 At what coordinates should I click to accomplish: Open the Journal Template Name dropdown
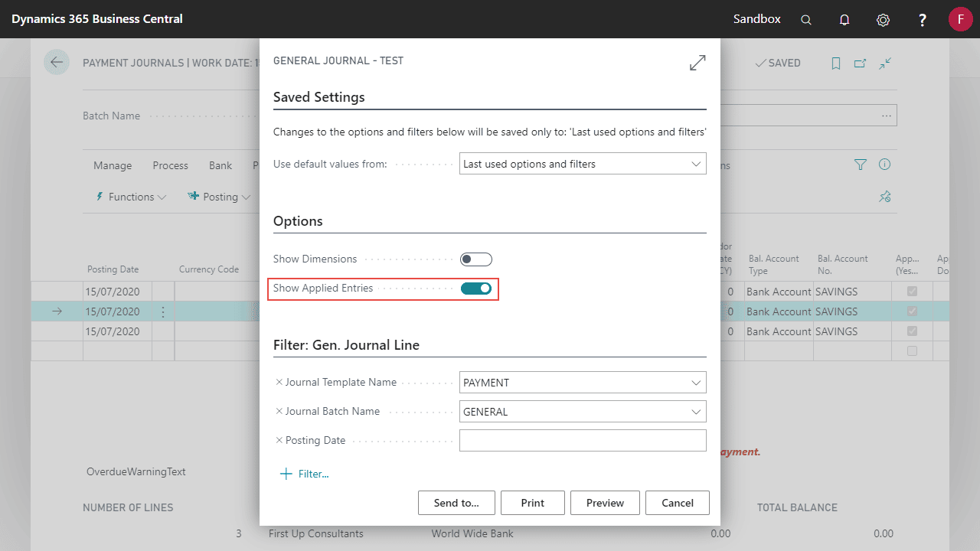coord(583,383)
